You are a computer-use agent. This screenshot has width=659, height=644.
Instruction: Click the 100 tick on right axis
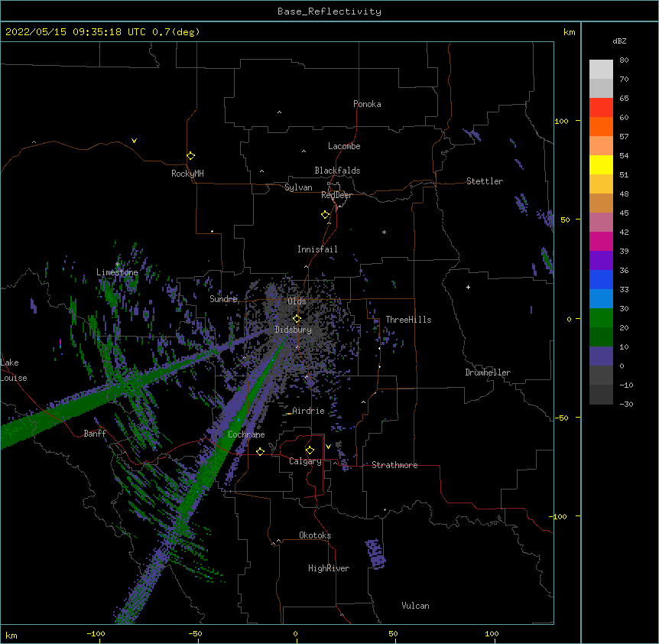(562, 121)
